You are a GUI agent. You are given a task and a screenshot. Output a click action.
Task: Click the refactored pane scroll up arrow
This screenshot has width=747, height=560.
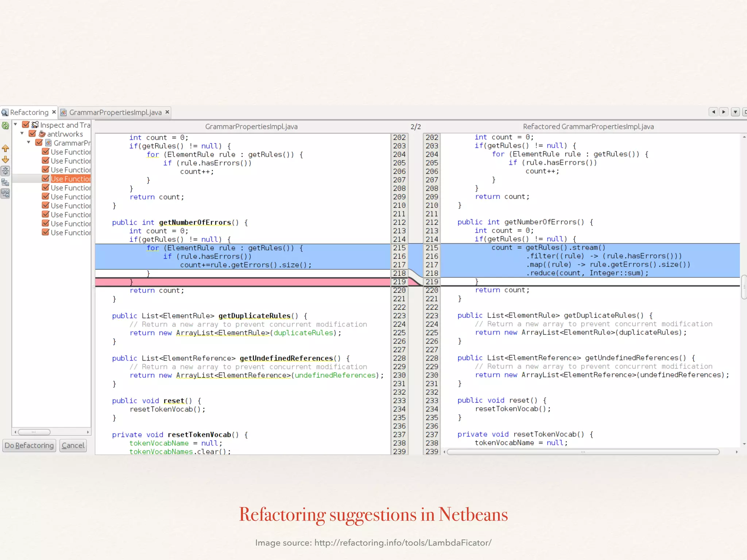(744, 137)
